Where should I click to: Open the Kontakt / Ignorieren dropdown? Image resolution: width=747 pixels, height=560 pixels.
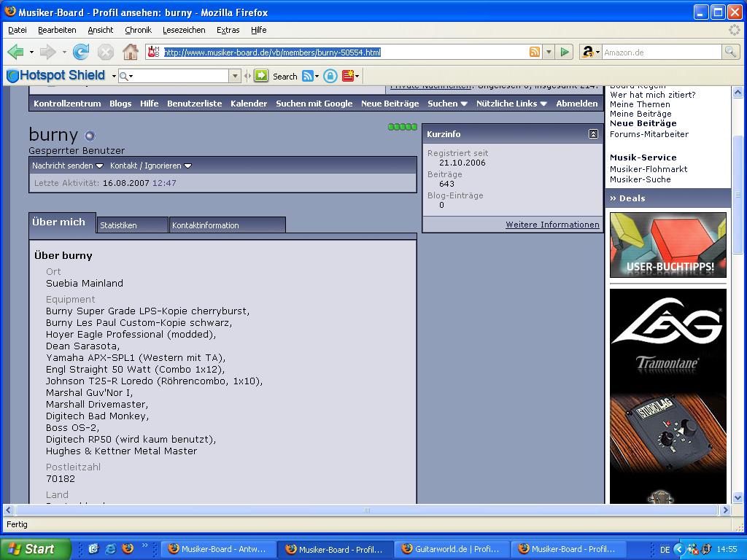click(x=150, y=166)
